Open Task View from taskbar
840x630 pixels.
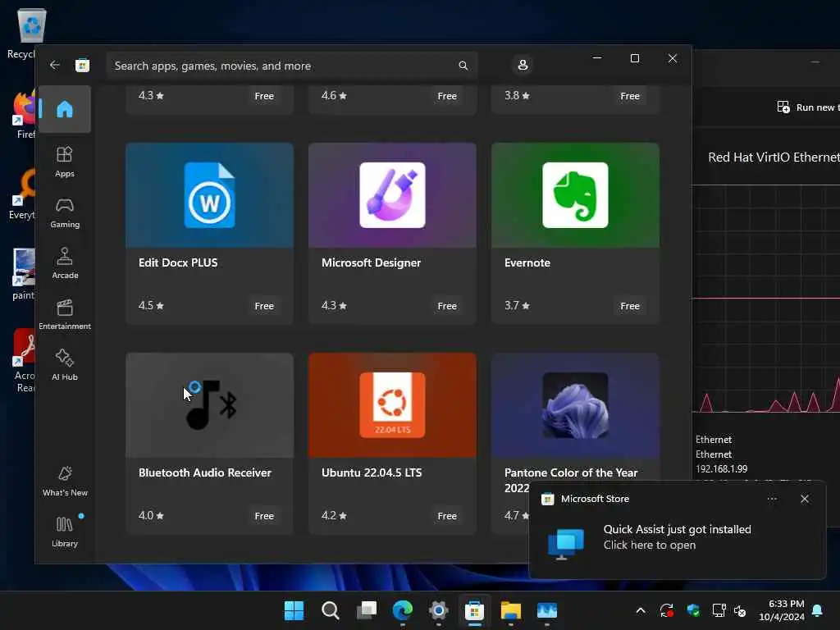(x=367, y=610)
